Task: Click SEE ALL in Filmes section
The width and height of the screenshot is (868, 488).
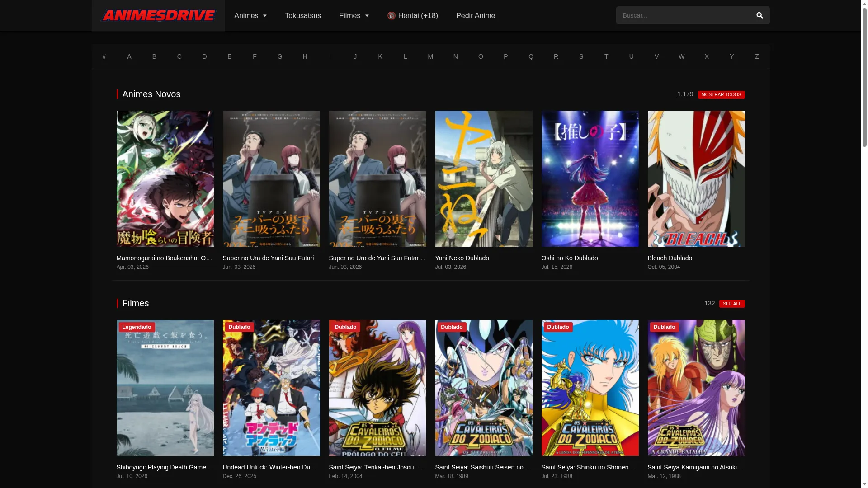Action: 732,304
